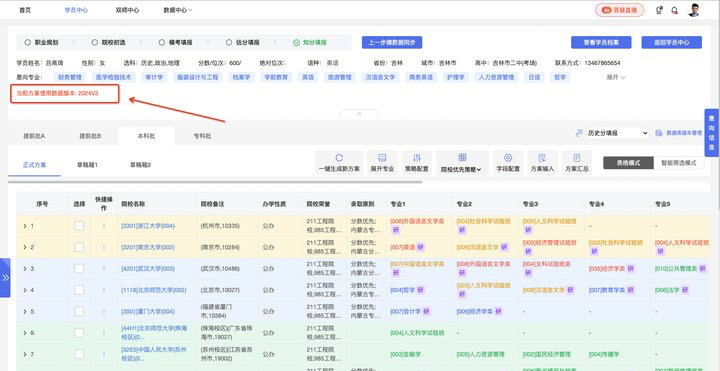
Task: Switch to the 专科批 tab
Action: coord(202,136)
